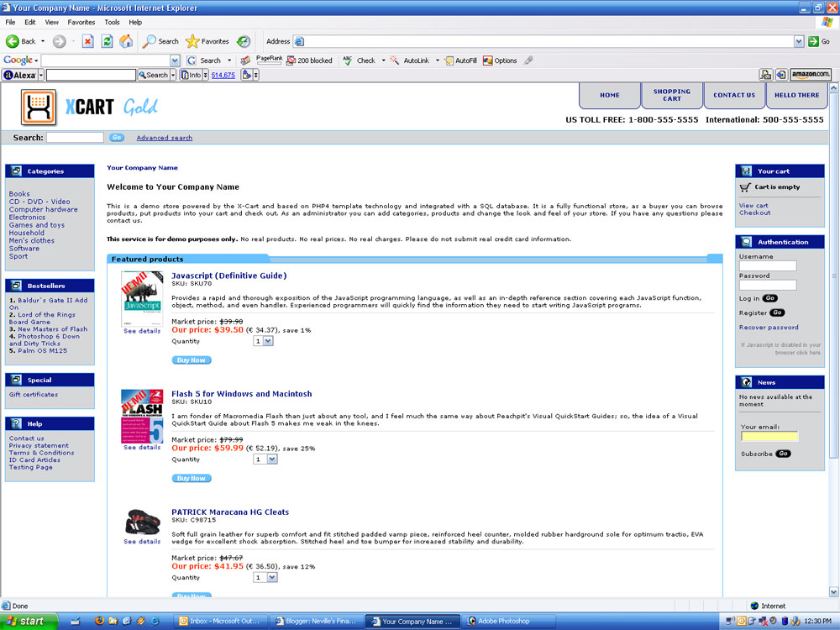Image resolution: width=840 pixels, height=630 pixels.
Task: Click the Recover password link
Action: [769, 328]
